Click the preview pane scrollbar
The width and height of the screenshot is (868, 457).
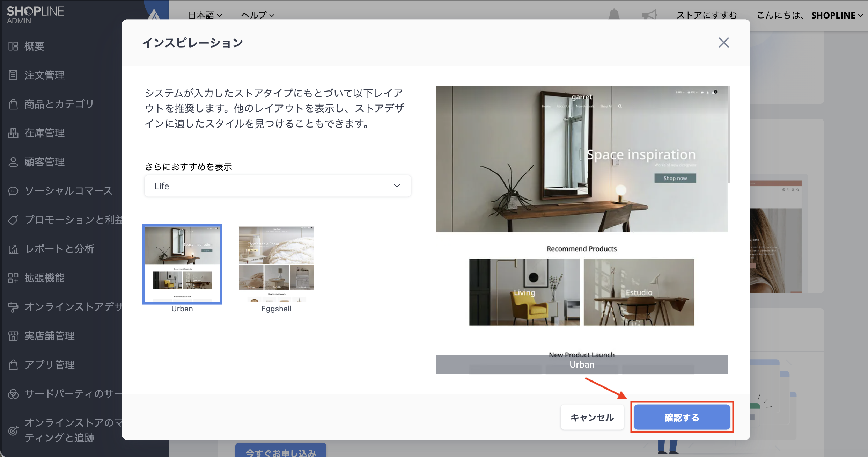pos(729,135)
